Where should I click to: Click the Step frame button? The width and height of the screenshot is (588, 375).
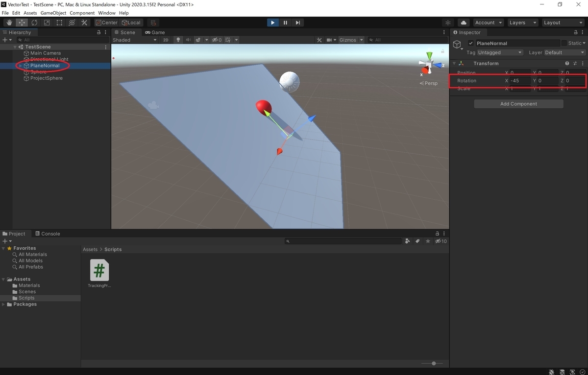(297, 23)
